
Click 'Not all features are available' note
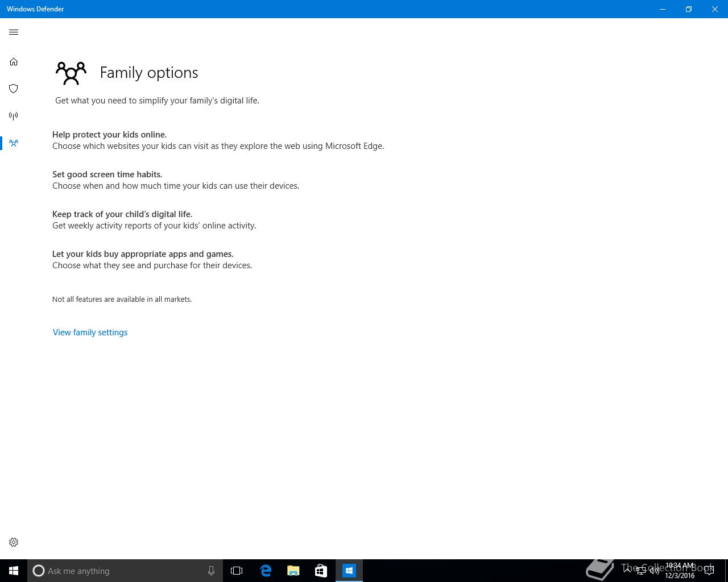[122, 300]
